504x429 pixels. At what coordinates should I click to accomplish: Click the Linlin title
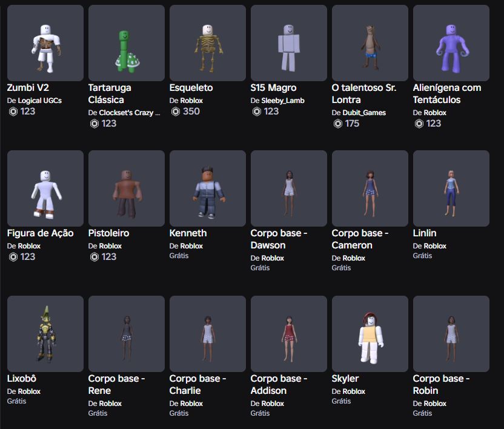(425, 233)
